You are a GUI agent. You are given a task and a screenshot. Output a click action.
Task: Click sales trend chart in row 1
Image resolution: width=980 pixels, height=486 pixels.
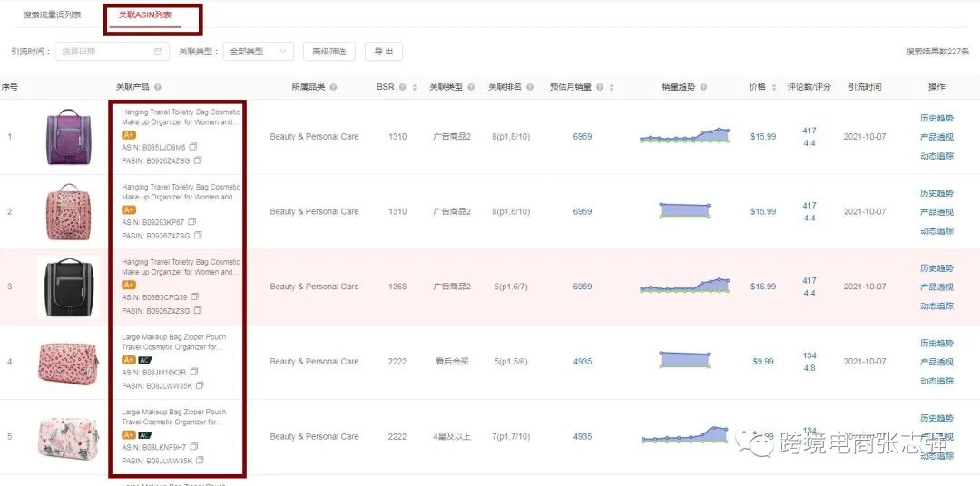point(684,136)
